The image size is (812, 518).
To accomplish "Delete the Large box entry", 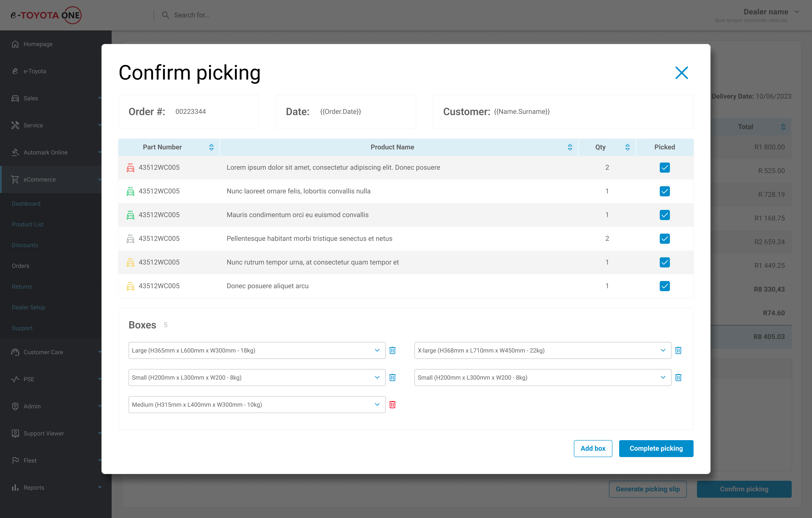I will click(x=392, y=350).
